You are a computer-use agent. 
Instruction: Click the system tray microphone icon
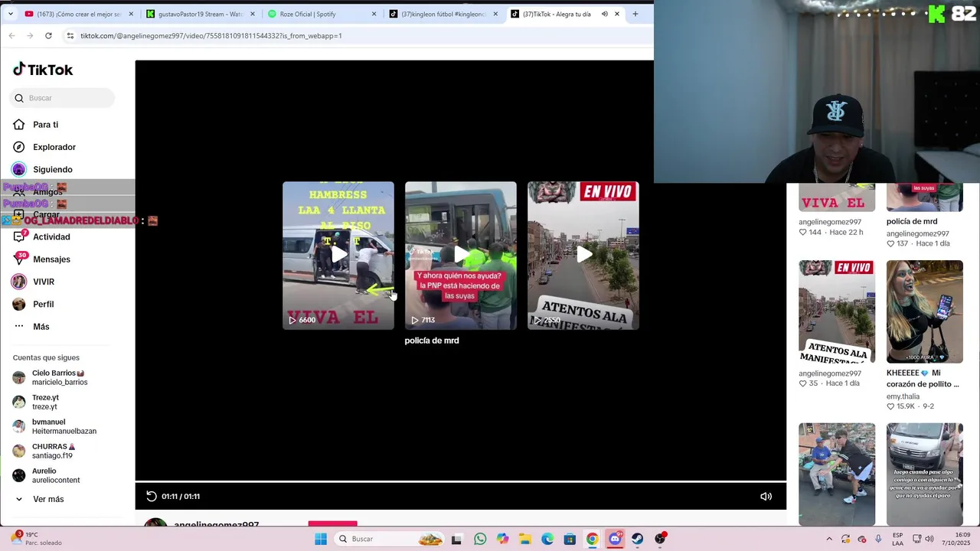pos(878,539)
